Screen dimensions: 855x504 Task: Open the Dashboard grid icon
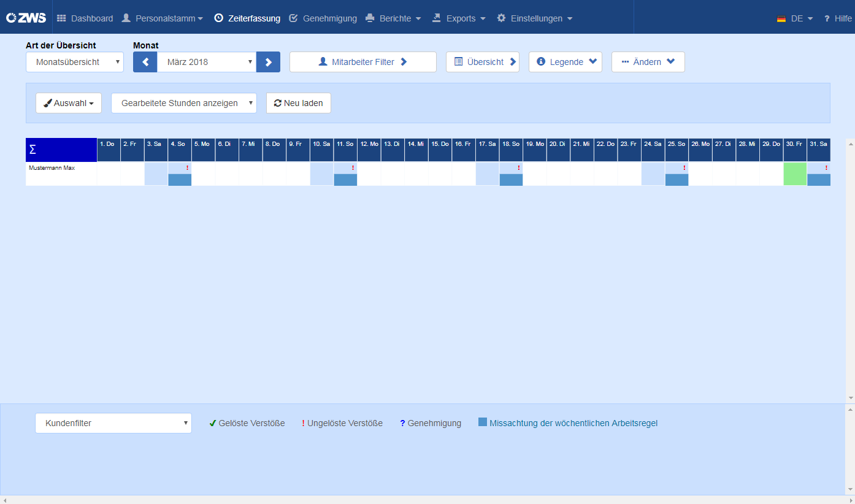pyautogui.click(x=61, y=18)
